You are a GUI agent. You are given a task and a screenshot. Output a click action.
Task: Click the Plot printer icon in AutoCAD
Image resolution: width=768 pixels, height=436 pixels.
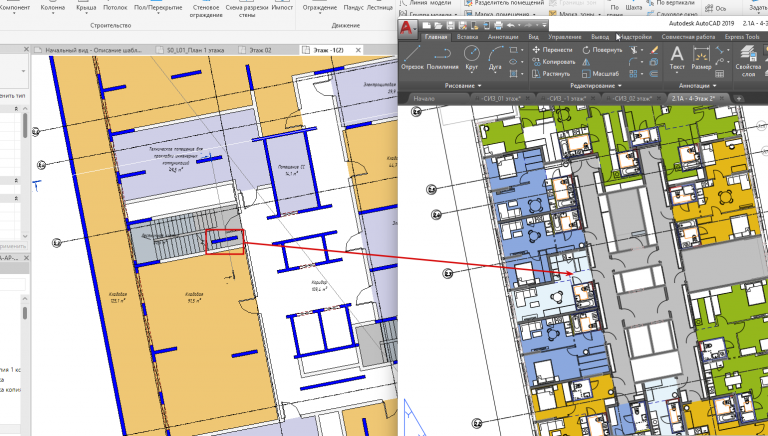coord(499,25)
